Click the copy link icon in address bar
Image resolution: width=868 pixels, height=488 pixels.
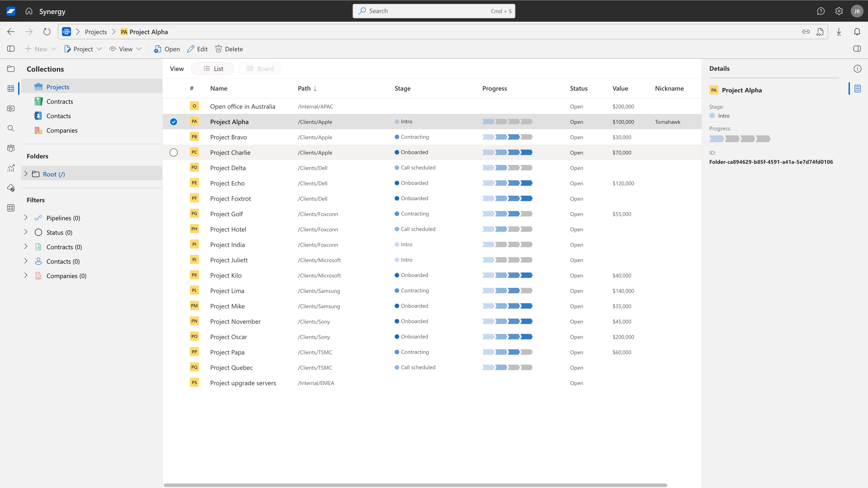click(x=806, y=32)
